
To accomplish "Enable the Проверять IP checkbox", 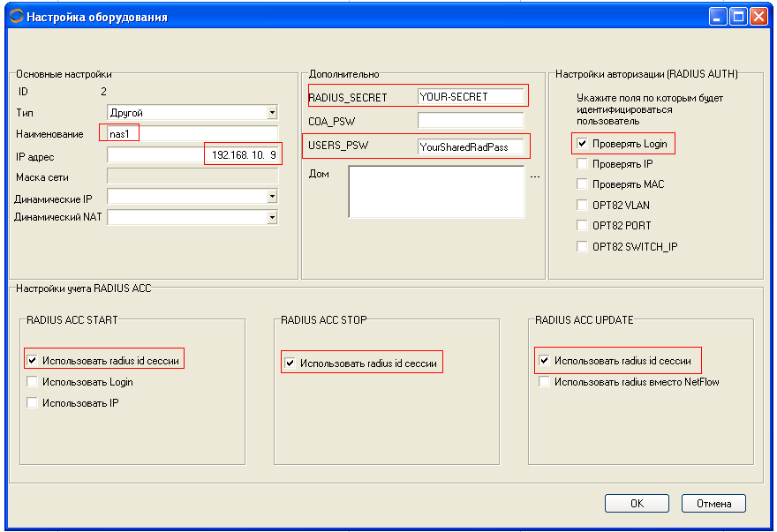I will coord(582,164).
